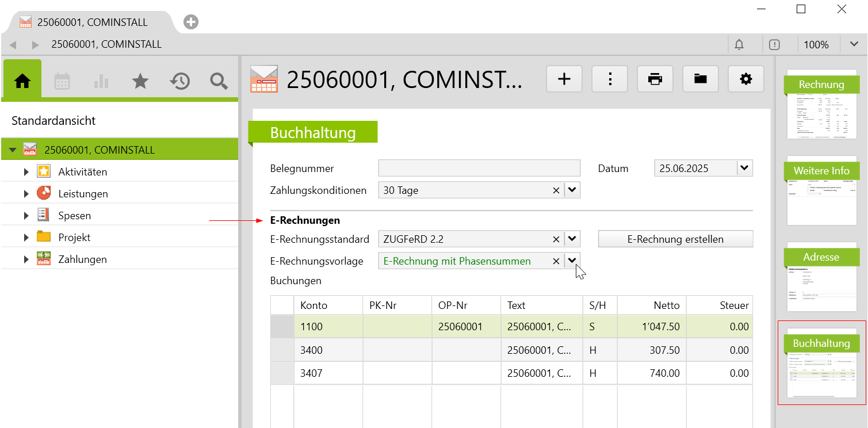Open the bar chart reports icon
868x428 pixels.
101,81
